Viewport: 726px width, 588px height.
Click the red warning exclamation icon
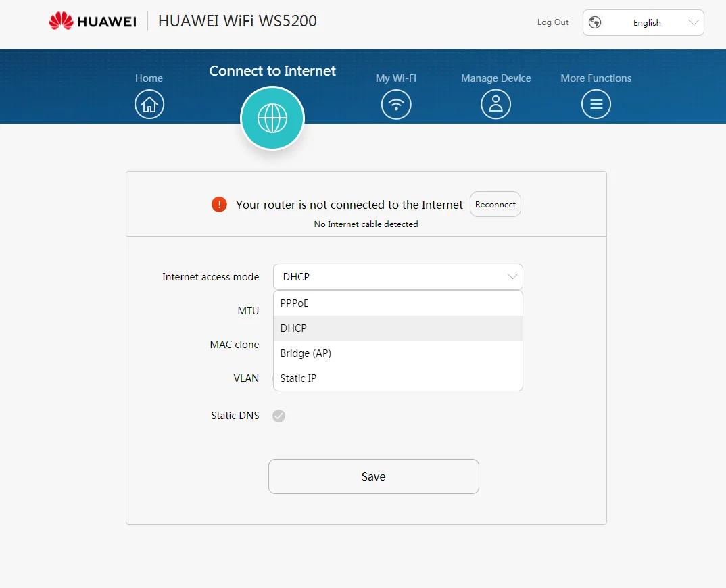219,204
